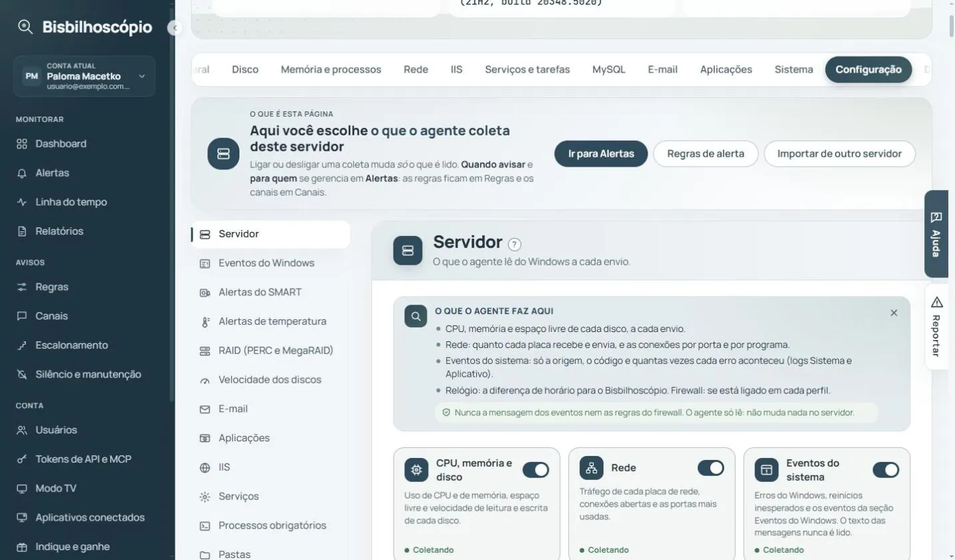Image resolution: width=955 pixels, height=560 pixels.
Task: Select E-mail in the settings list
Action: click(271, 409)
